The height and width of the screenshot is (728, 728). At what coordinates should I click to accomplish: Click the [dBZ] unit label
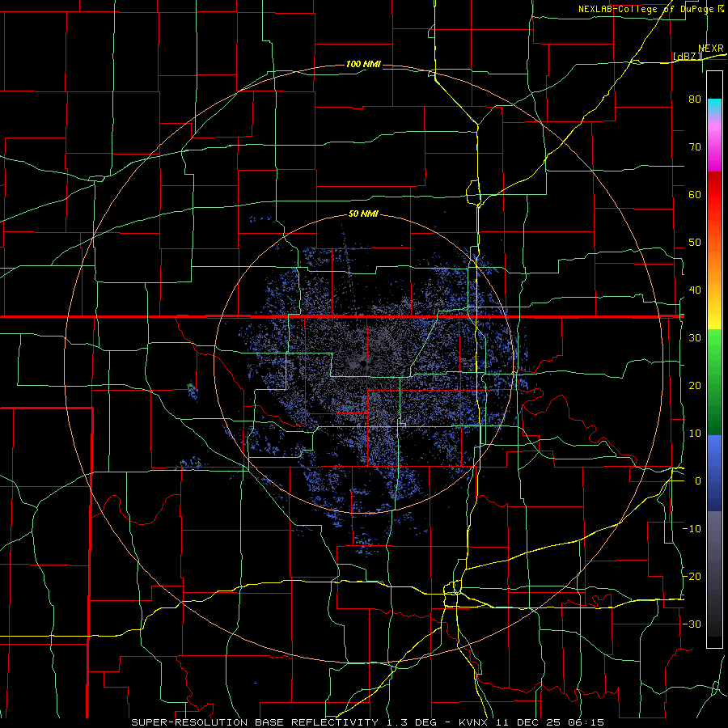coord(687,57)
